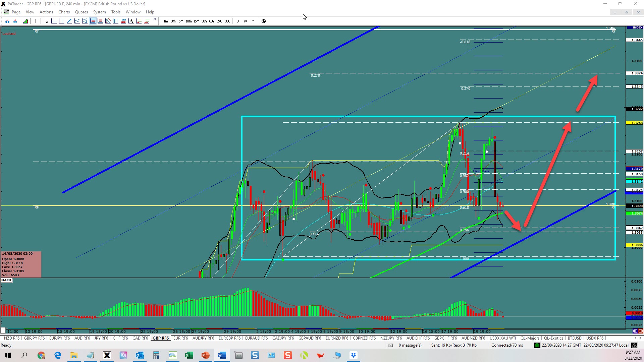The image size is (644, 362).
Task: Open the View menu
Action: [30, 12]
